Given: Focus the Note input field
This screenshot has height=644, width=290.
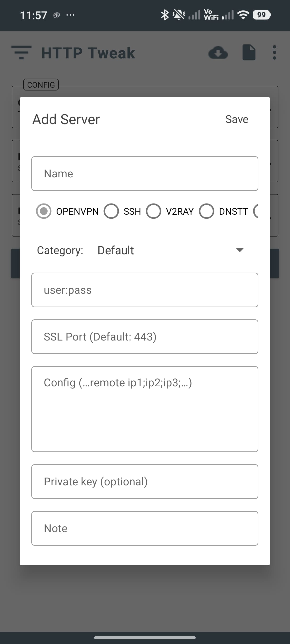Looking at the screenshot, I should [x=145, y=528].
